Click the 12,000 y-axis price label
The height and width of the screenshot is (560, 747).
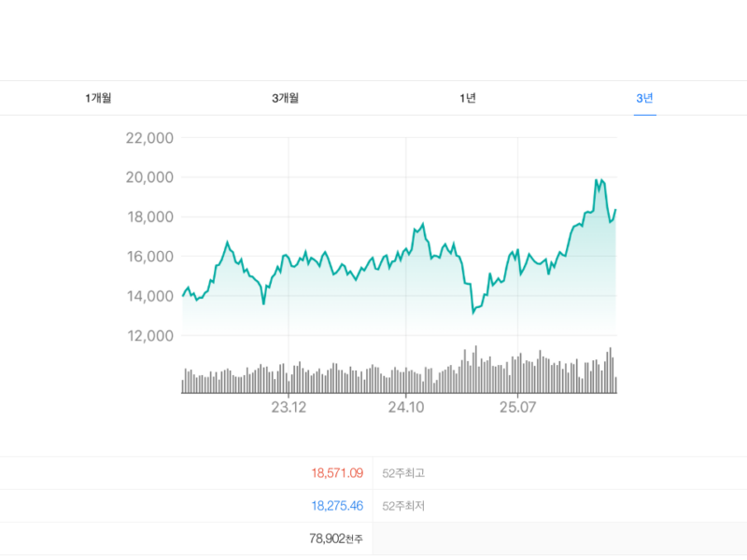click(x=149, y=335)
